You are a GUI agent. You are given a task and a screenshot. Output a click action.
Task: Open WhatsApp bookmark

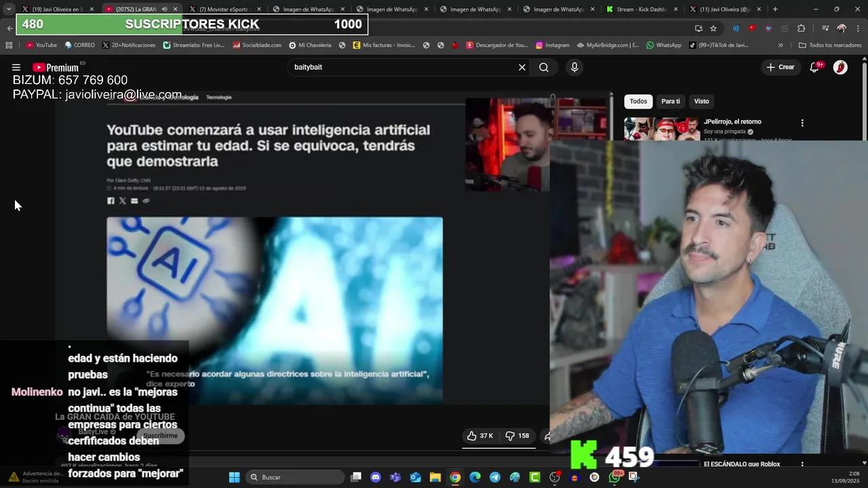point(663,45)
